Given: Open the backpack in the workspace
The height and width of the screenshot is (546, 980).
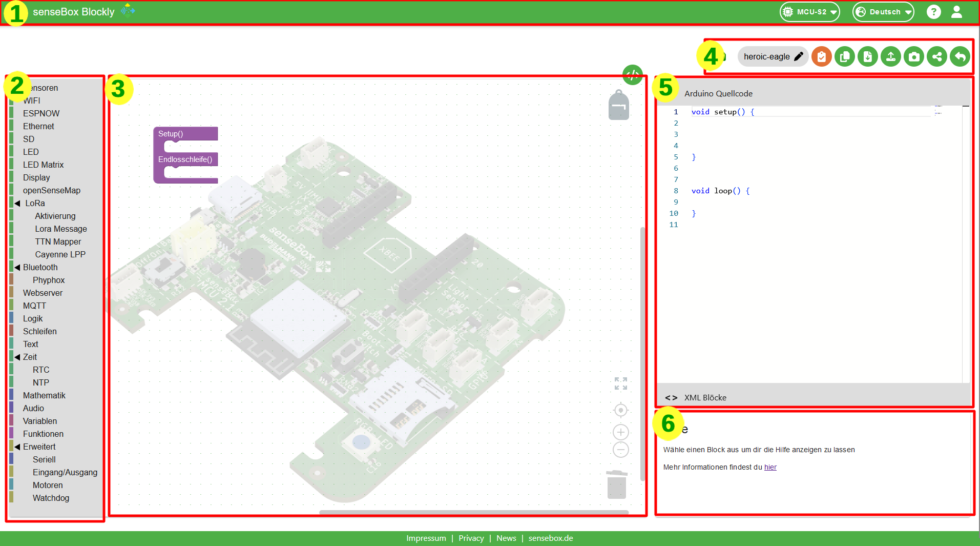Looking at the screenshot, I should 618,106.
